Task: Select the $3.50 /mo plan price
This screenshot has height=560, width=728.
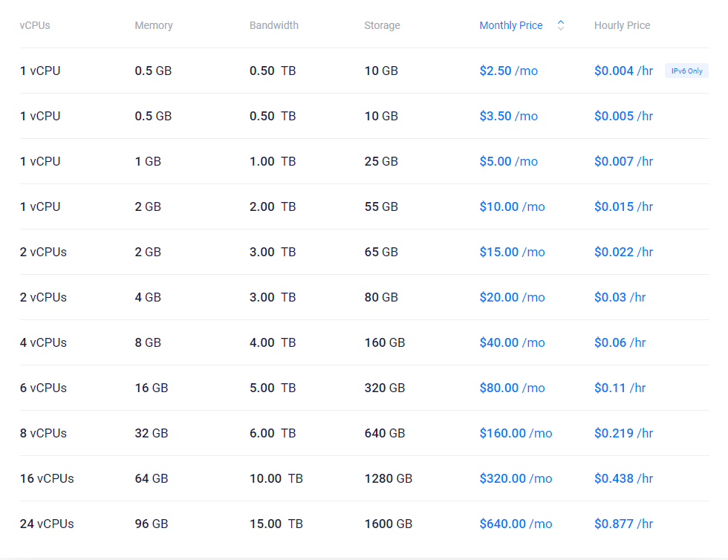Action: click(508, 117)
